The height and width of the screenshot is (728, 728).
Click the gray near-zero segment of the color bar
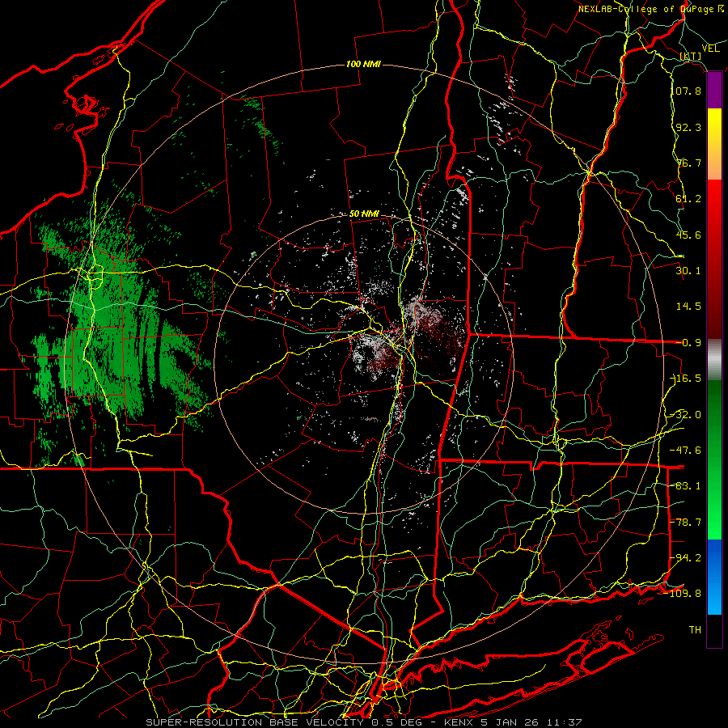pos(714,359)
